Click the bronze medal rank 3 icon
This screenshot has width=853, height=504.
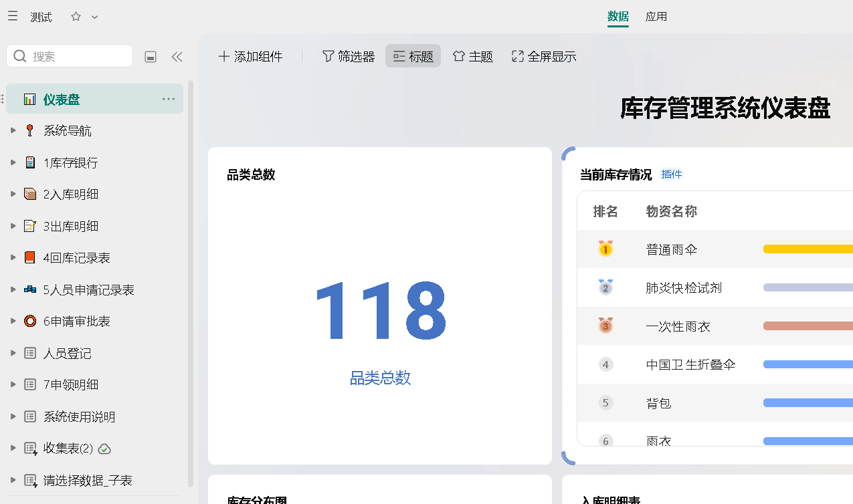tap(605, 326)
